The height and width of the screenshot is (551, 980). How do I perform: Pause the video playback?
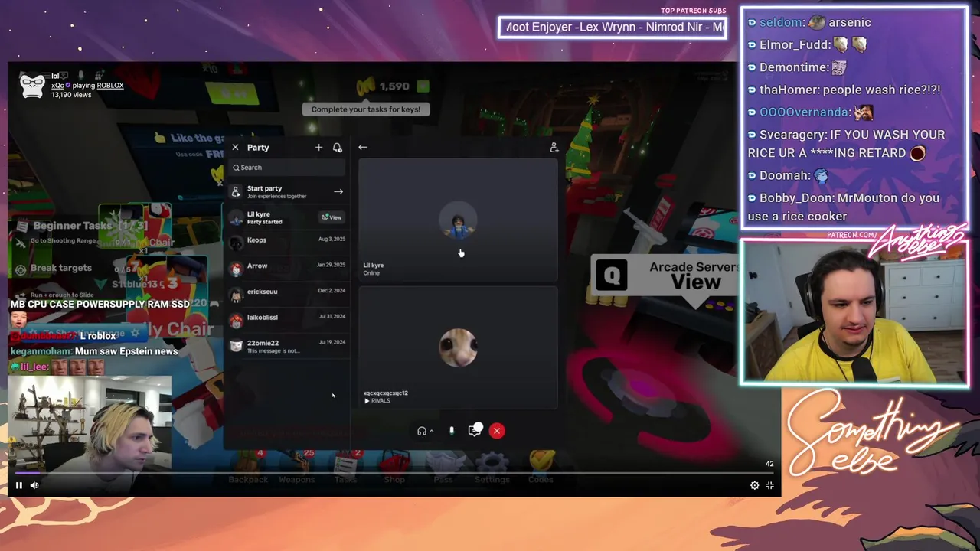point(19,485)
